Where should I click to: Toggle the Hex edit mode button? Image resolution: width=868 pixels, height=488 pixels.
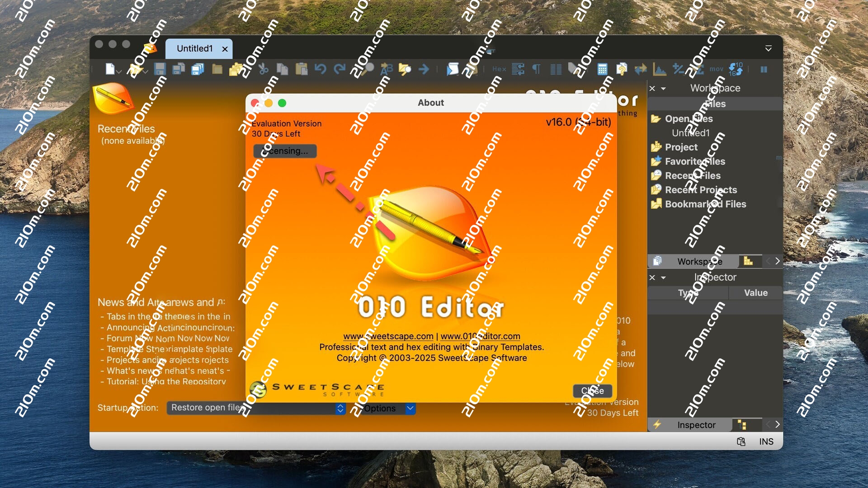499,69
